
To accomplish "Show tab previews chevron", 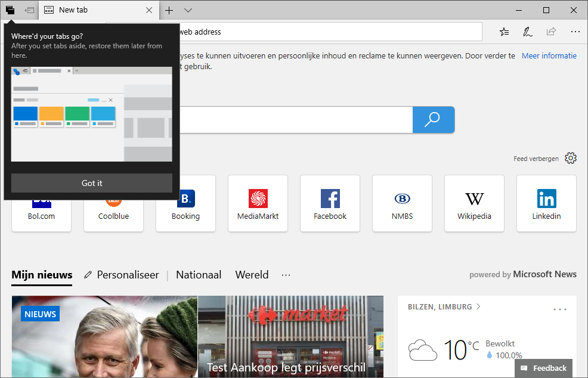I will [188, 10].
